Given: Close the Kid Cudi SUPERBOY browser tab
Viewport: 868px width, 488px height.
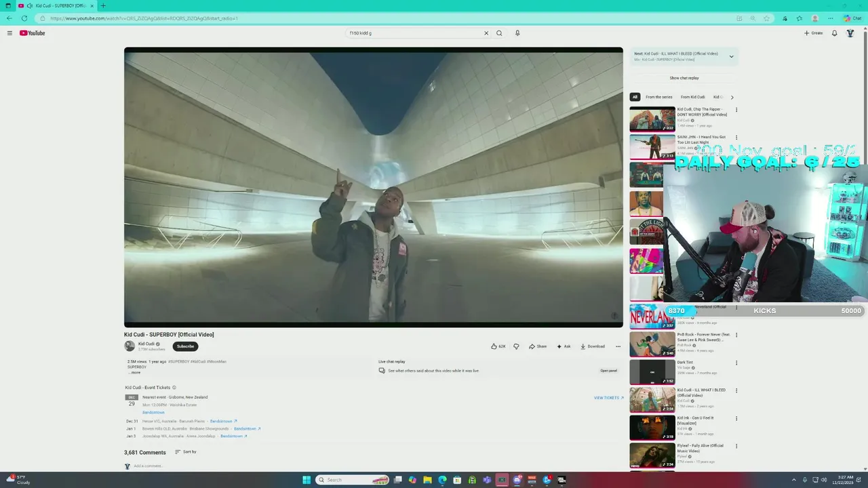Looking at the screenshot, I should click(92, 5).
